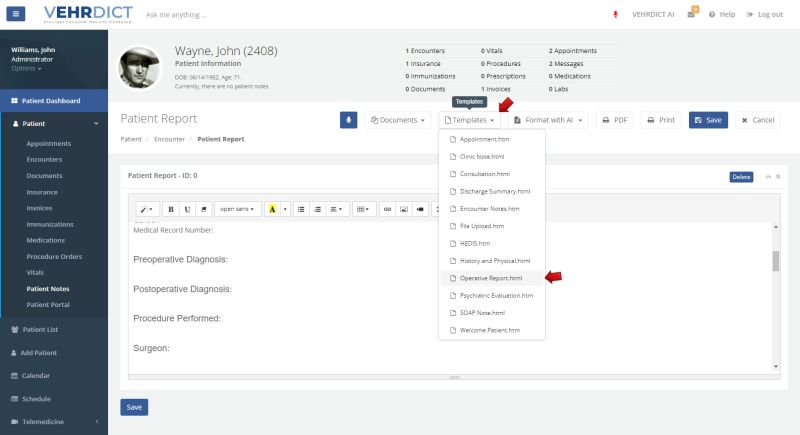Open the Documents dropdown
Image resolution: width=800 pixels, height=435 pixels.
[397, 120]
